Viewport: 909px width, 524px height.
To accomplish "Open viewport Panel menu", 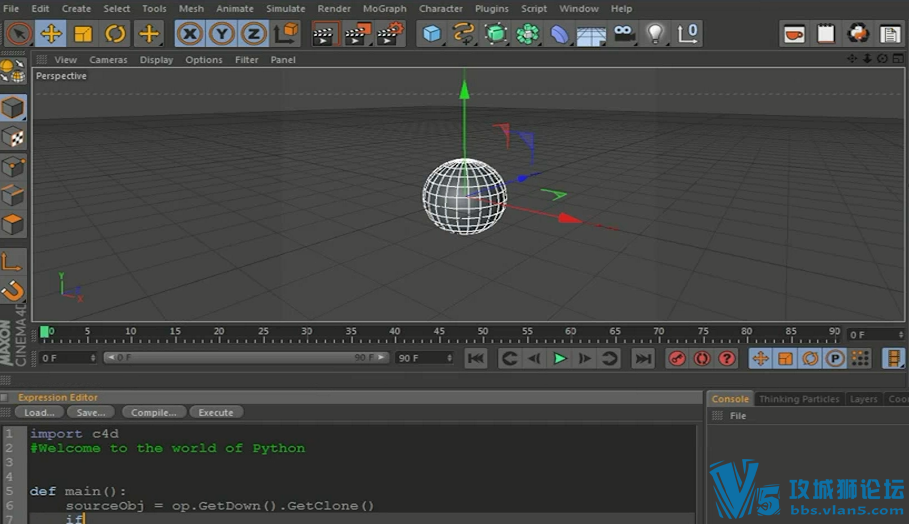I will point(283,60).
